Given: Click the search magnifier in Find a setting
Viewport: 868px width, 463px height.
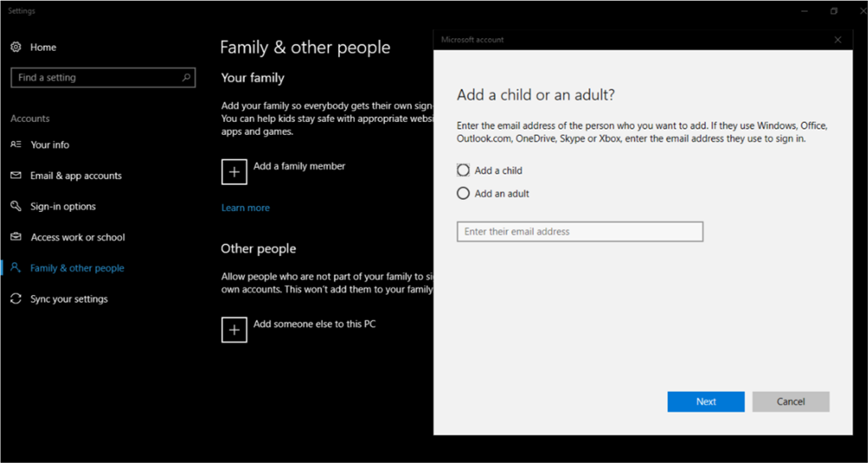Looking at the screenshot, I should 186,77.
